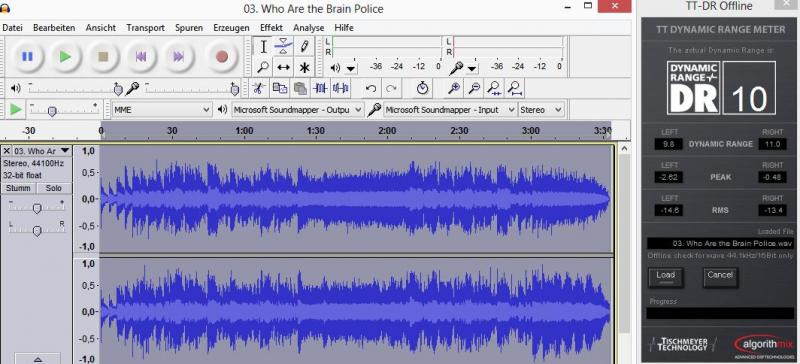Skip to start of track
The width and height of the screenshot is (800, 364).
click(x=141, y=57)
